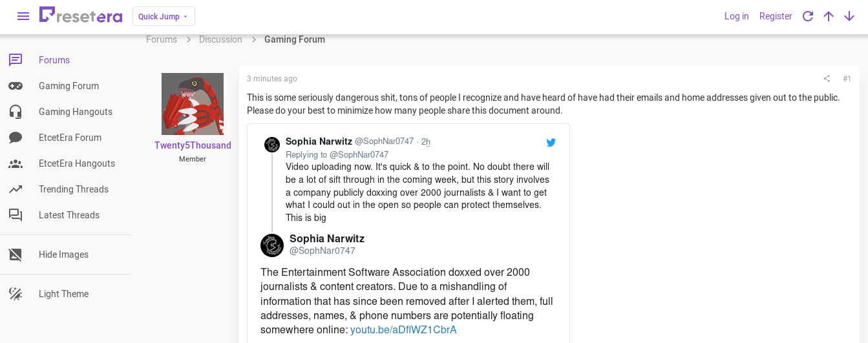
Task: Click the theme wand icon
Action: 16,294
